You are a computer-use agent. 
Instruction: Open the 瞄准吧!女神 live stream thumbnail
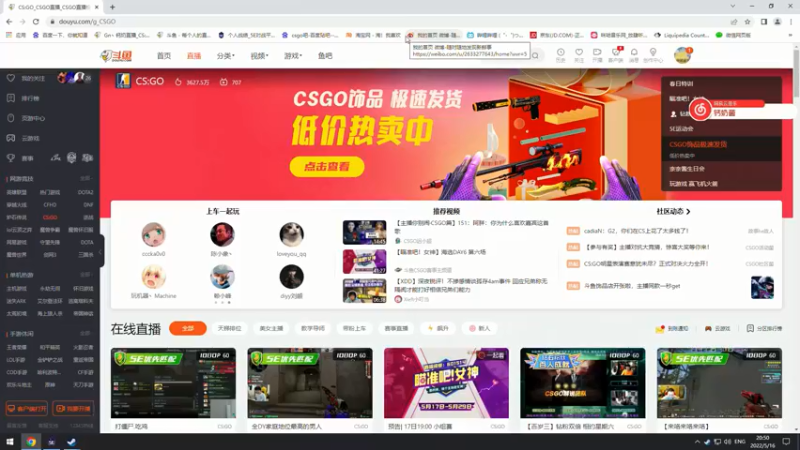446,383
